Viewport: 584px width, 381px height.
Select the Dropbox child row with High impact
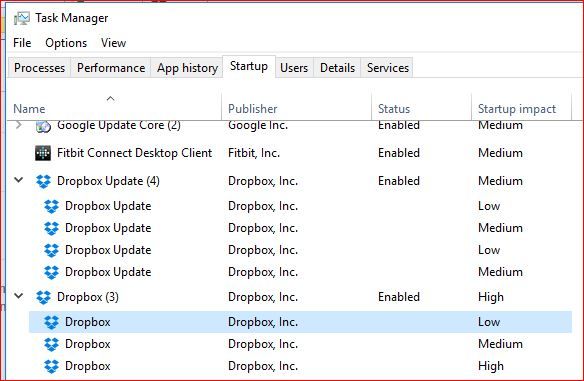coord(300,366)
